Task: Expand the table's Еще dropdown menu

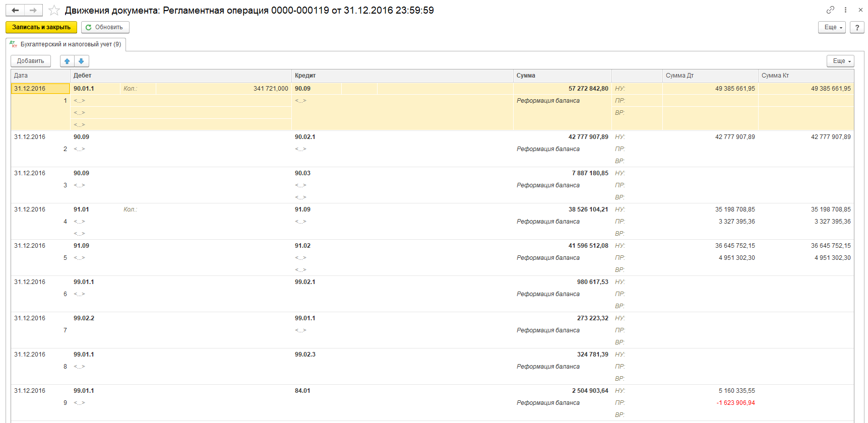Action: click(840, 61)
